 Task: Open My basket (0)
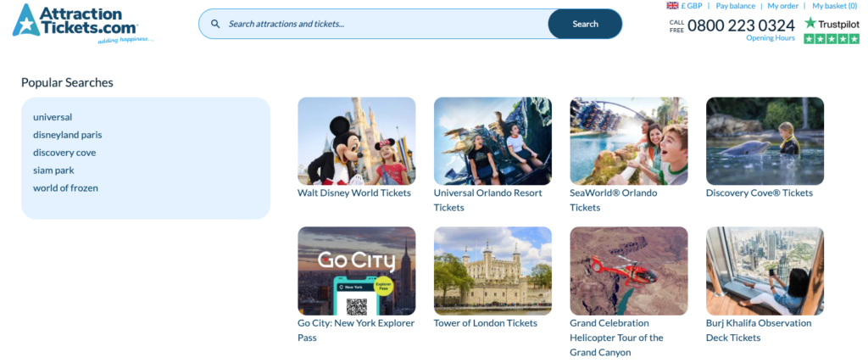point(834,6)
